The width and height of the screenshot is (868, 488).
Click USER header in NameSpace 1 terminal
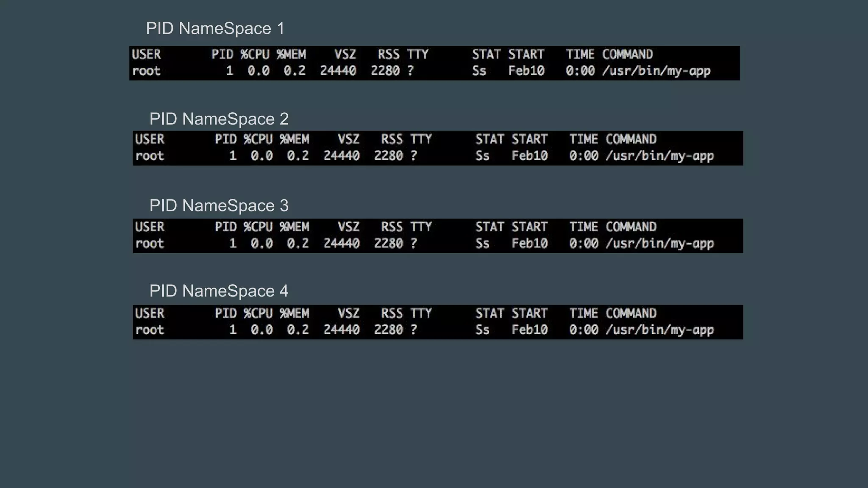click(x=146, y=54)
